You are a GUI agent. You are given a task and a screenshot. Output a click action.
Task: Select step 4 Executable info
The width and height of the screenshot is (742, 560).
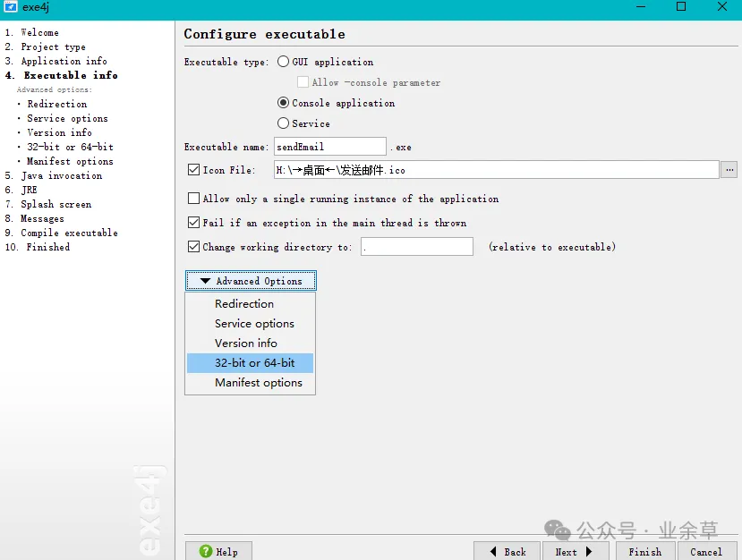pos(62,75)
